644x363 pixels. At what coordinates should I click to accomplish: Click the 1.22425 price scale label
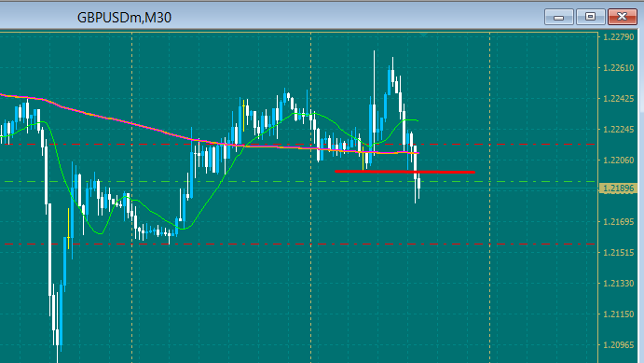coord(619,99)
